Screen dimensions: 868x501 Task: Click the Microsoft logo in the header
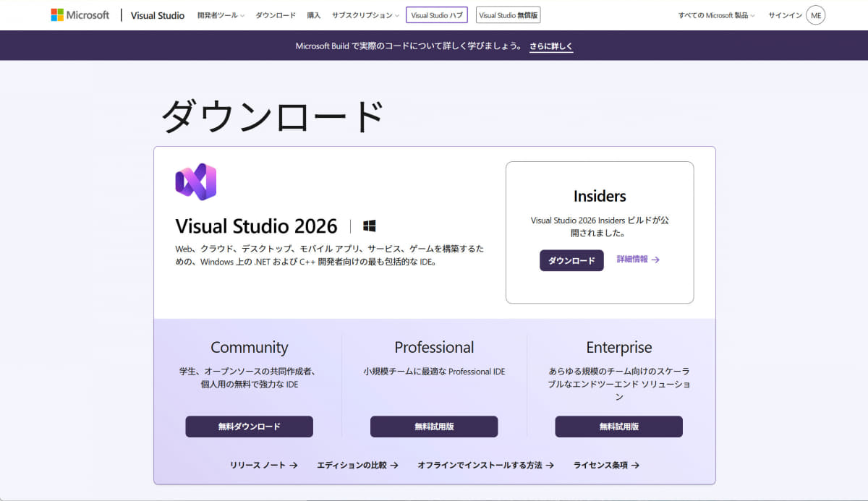80,15
